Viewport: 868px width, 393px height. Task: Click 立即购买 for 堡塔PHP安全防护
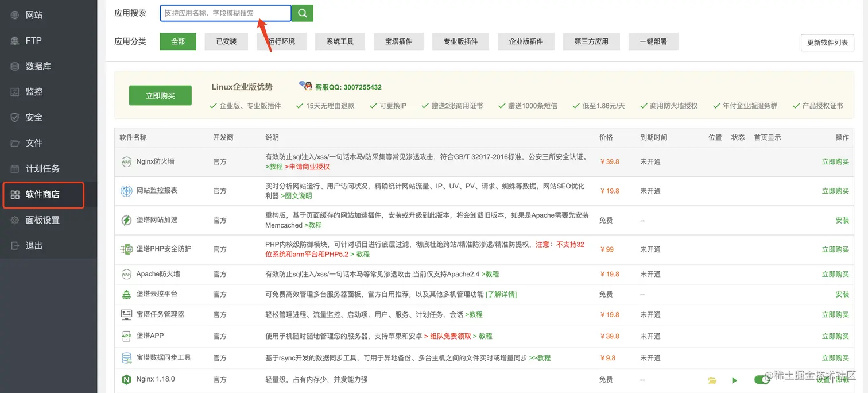point(835,249)
